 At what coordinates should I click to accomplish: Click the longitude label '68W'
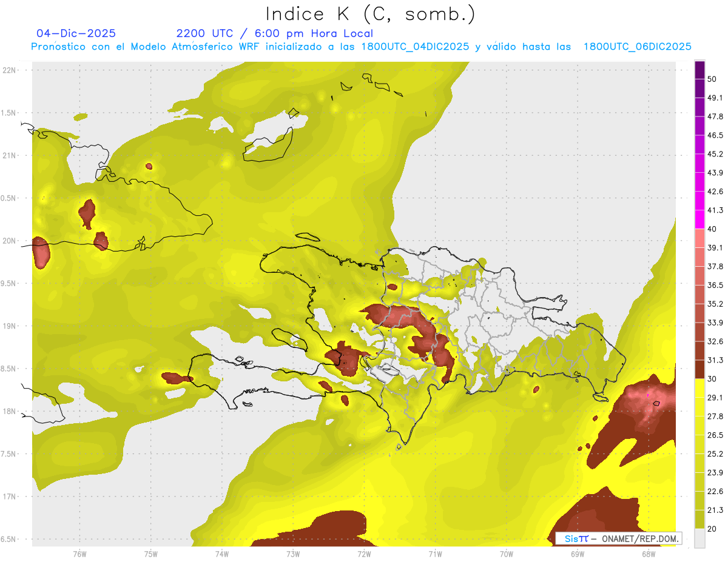click(649, 554)
